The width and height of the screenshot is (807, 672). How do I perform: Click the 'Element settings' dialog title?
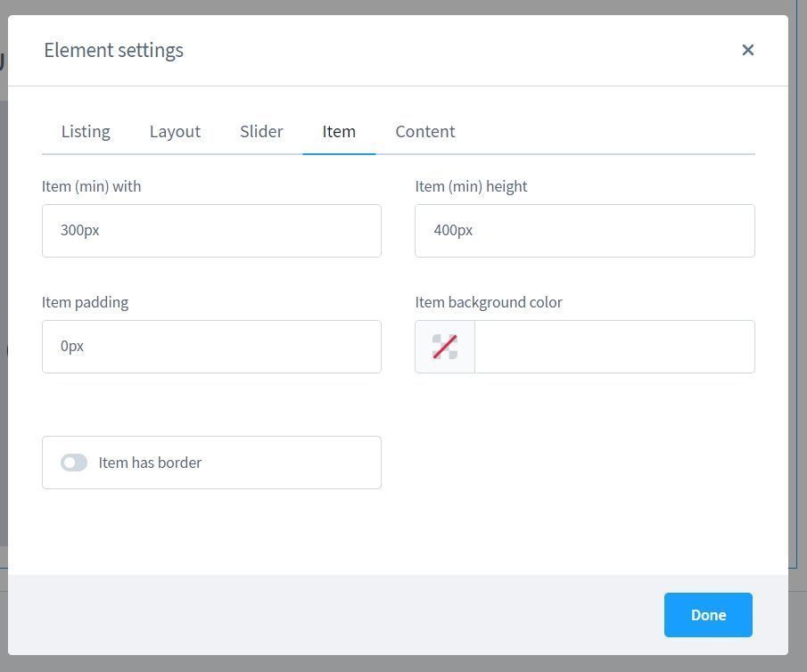coord(113,51)
